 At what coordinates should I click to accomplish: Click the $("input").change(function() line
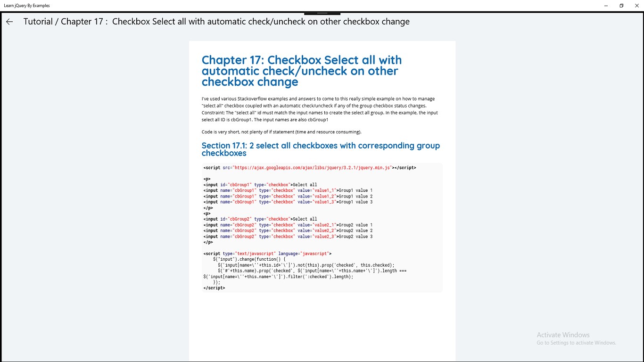(249, 259)
